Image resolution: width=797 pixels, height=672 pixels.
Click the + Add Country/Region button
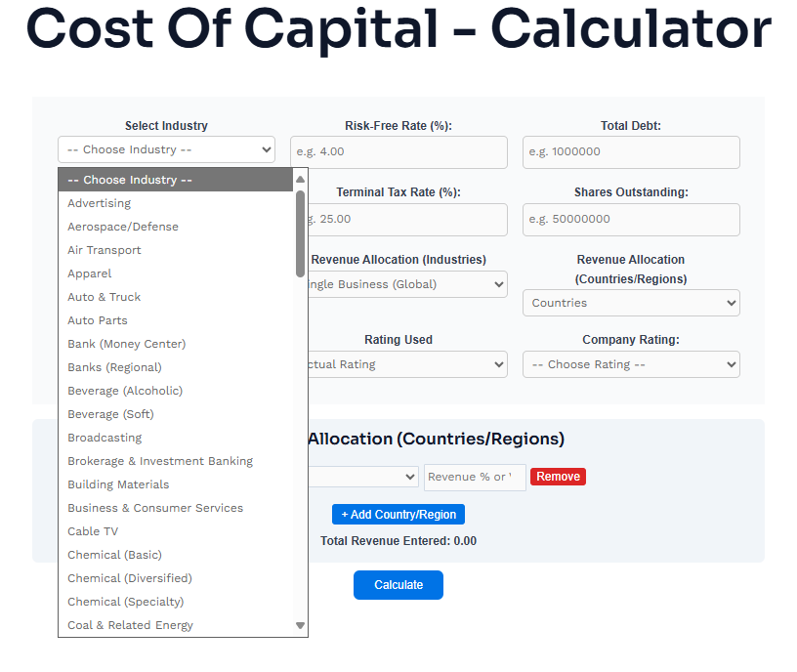[398, 515]
